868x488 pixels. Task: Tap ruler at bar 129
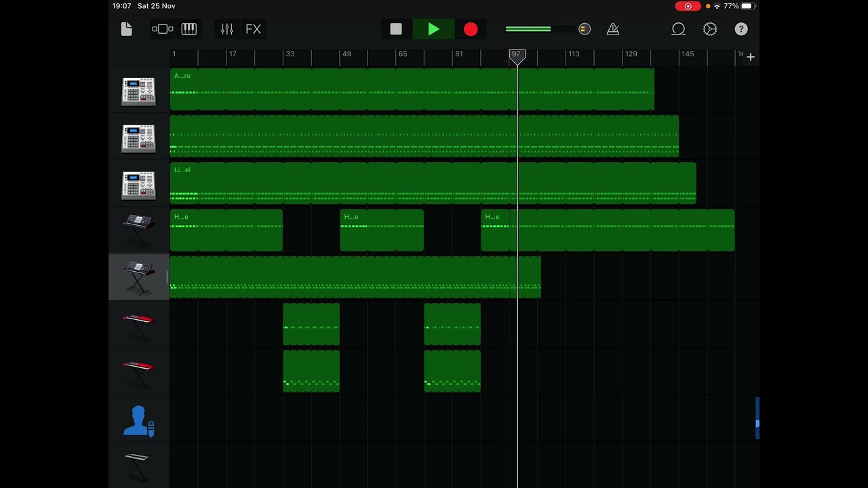[x=631, y=54]
